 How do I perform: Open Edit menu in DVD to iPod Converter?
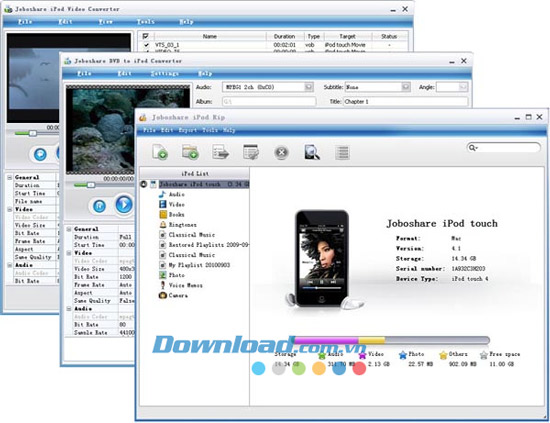point(124,74)
